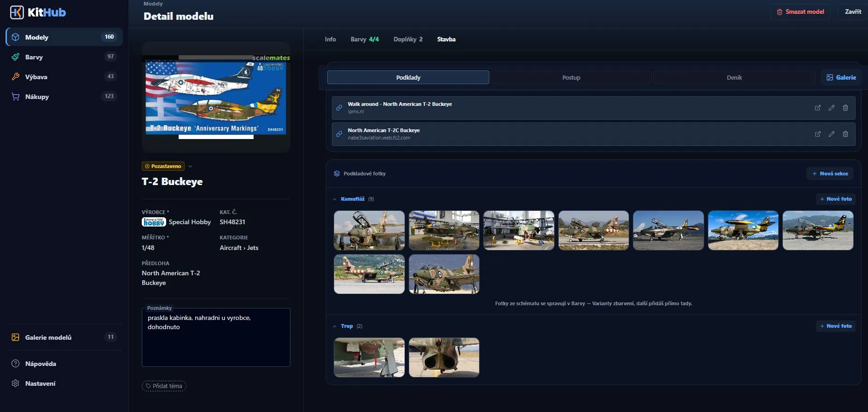Click the Smazat model button
868x412 pixels.
tap(800, 12)
